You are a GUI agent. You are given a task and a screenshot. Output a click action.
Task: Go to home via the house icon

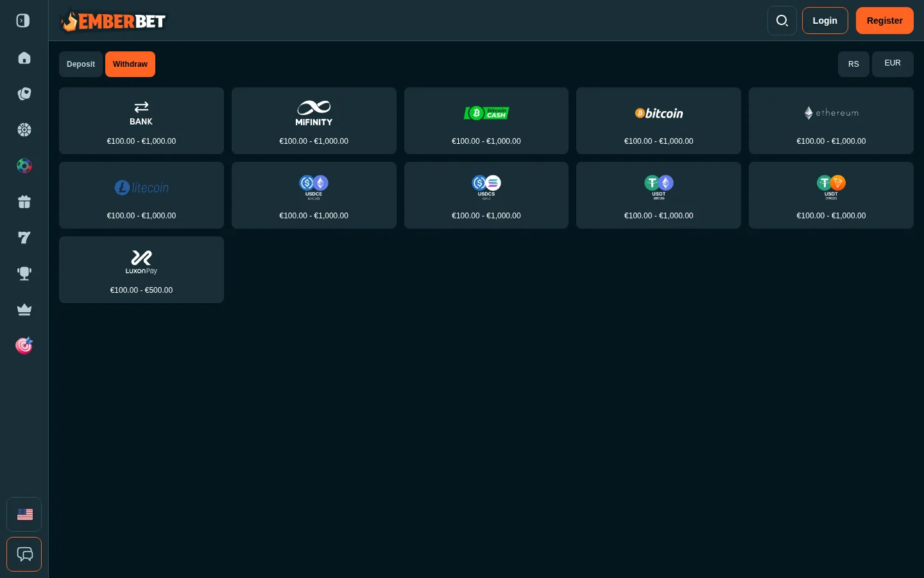pos(24,58)
